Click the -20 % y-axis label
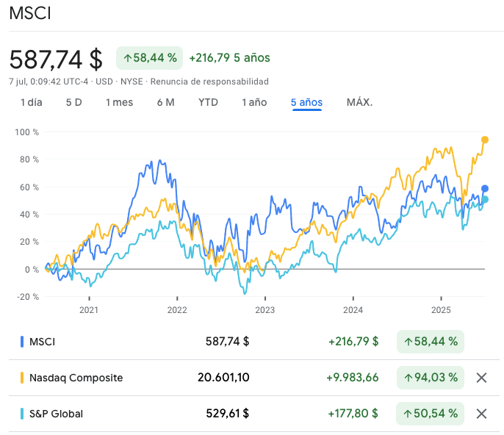The width and height of the screenshot is (504, 435). point(28,297)
